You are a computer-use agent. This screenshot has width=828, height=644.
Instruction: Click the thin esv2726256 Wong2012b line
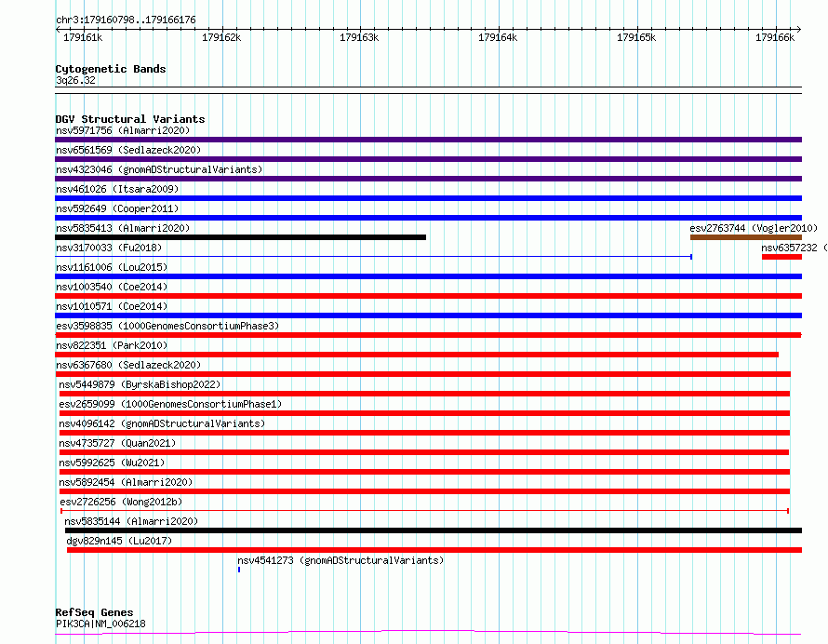click(x=424, y=510)
